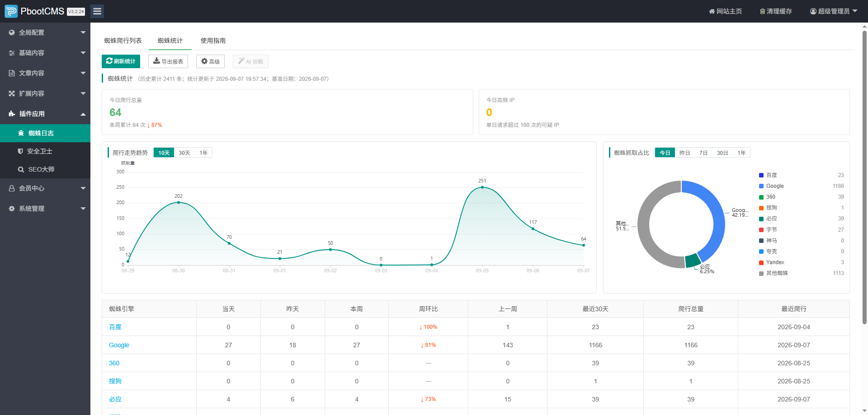Screen dimensions: 868x415
Task: Switch crawl trend to 30天
Action: tap(184, 153)
